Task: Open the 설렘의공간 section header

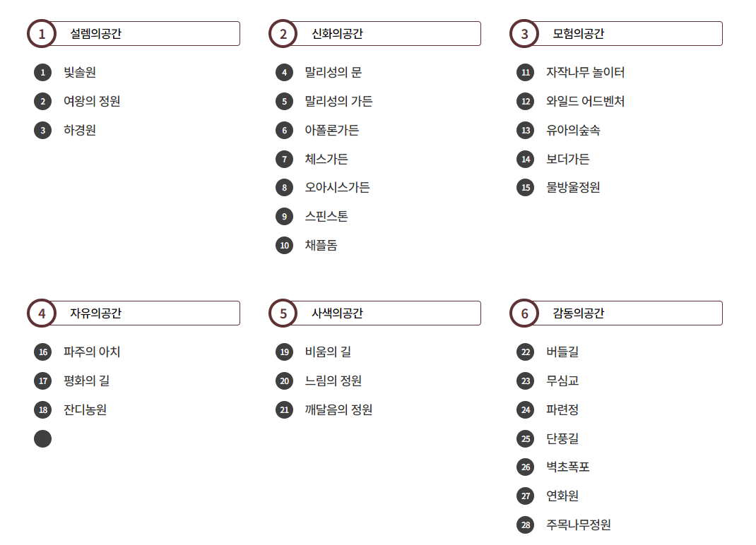Action: (x=134, y=34)
